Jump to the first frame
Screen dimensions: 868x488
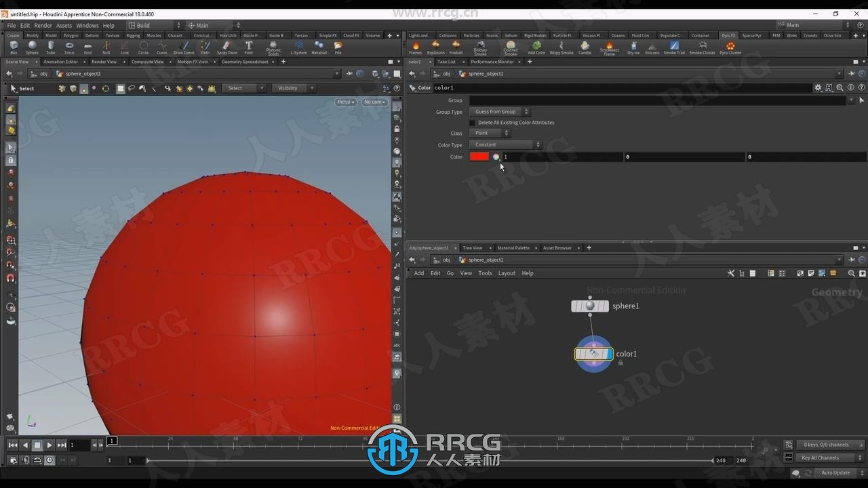click(13, 445)
